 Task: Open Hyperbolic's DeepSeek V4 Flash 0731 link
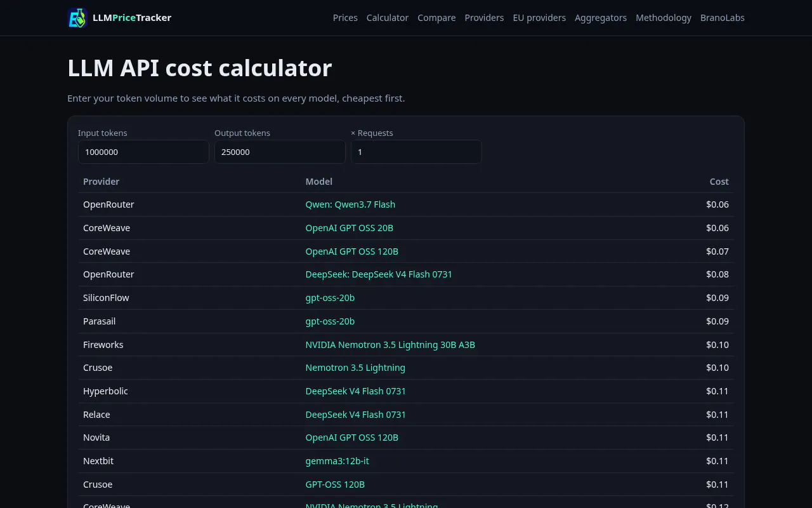[356, 391]
